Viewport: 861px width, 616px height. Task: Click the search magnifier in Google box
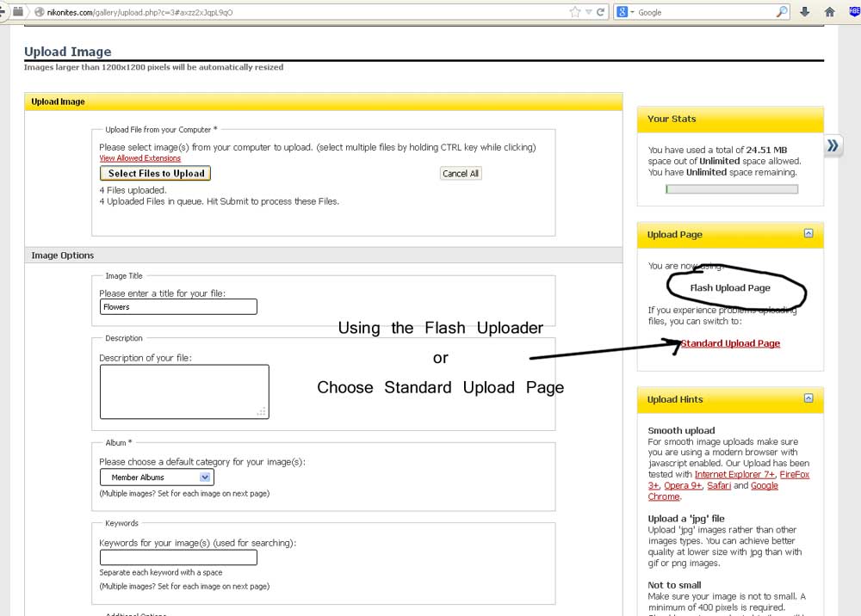coord(782,12)
